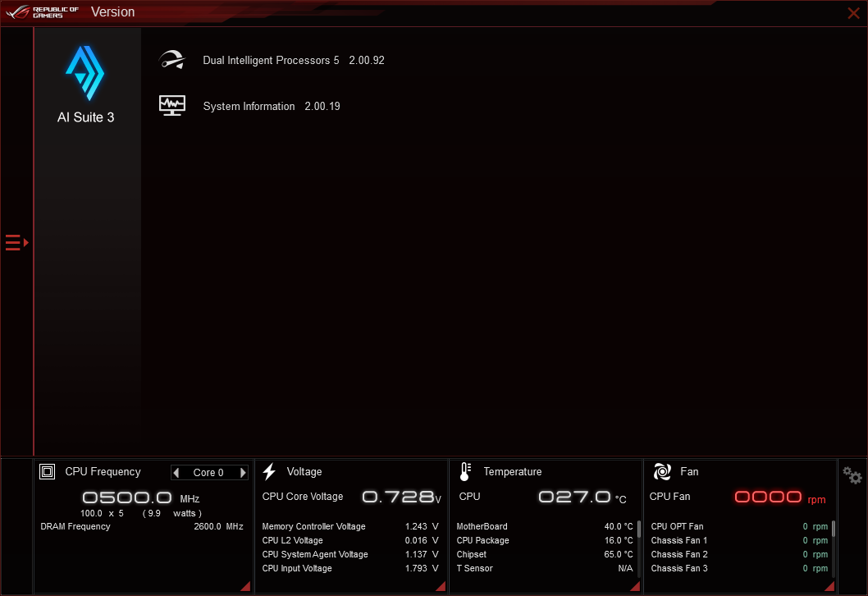Click the MotherBoard temperature row
This screenshot has height=596, width=868.
coord(545,526)
